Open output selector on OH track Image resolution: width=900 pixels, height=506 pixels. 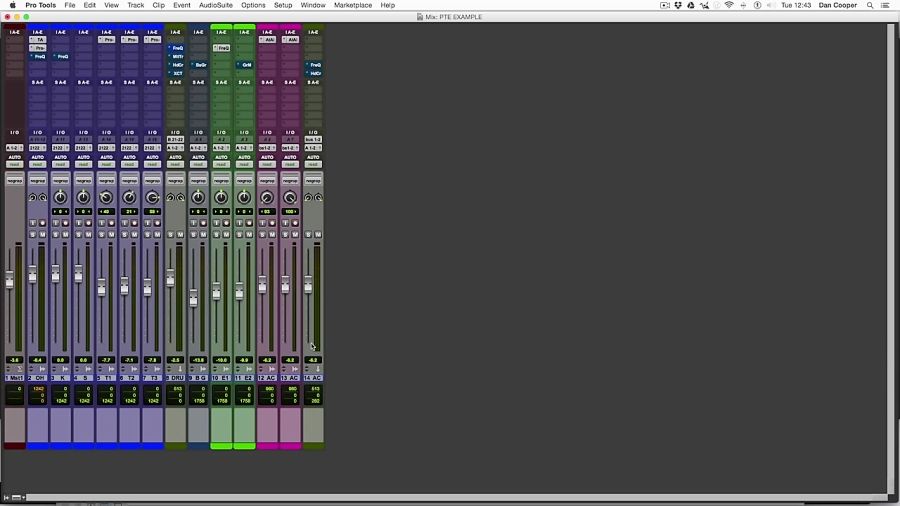[37, 148]
